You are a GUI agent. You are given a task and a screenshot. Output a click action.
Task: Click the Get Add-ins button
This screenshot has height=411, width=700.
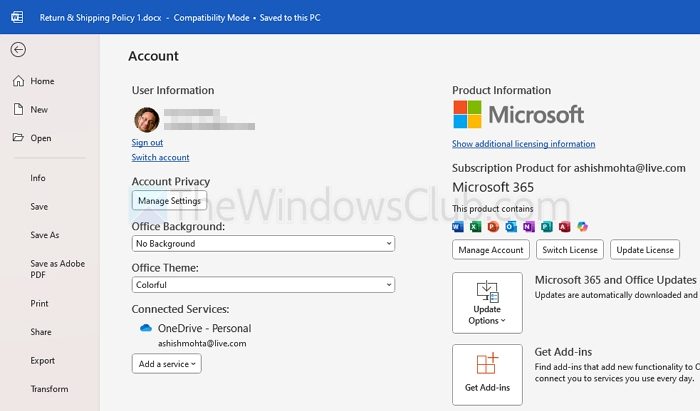[487, 374]
